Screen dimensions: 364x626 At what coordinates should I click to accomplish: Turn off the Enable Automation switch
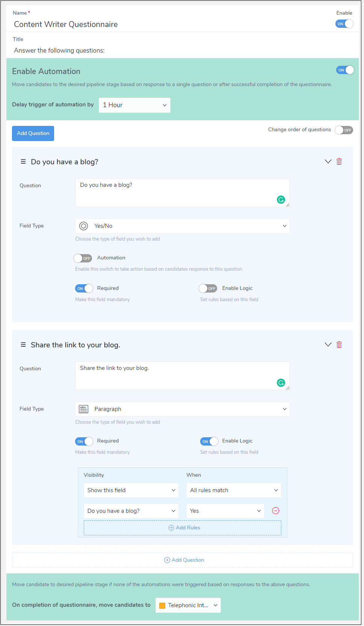344,70
